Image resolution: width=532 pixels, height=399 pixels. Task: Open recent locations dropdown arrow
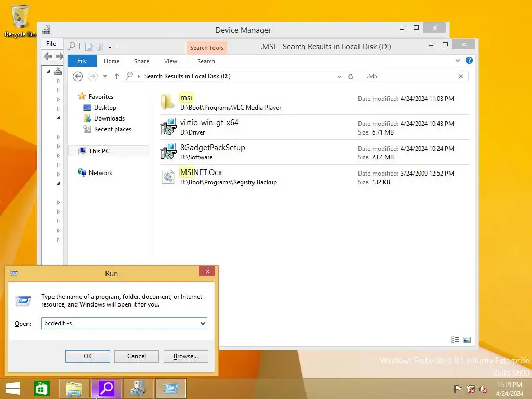point(105,76)
